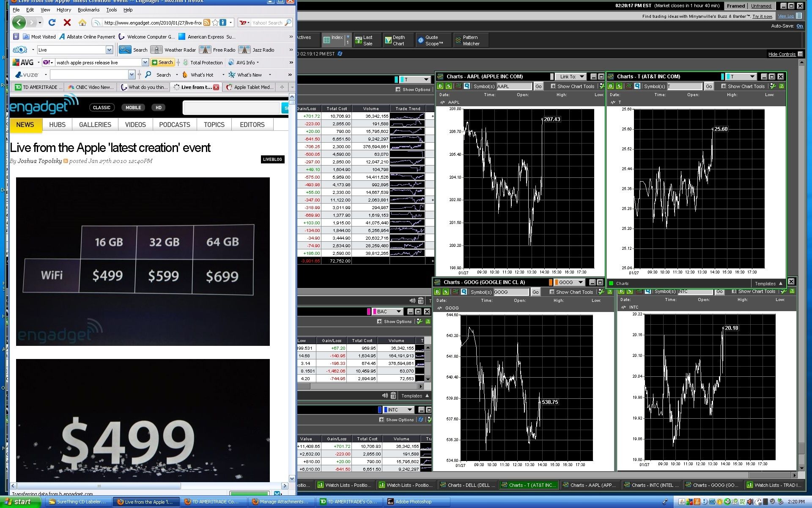Expand AVG search box dropdown
Screen dimensions: 812x508
(x=145, y=63)
